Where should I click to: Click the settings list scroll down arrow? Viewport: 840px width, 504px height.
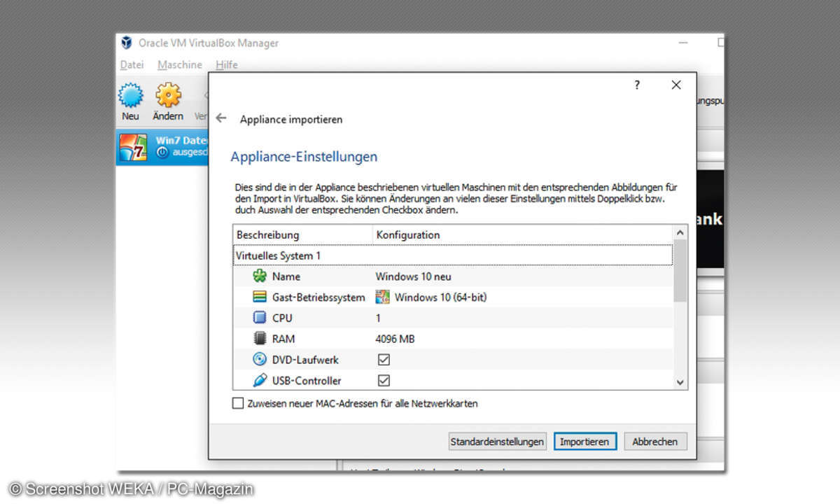[x=680, y=382]
